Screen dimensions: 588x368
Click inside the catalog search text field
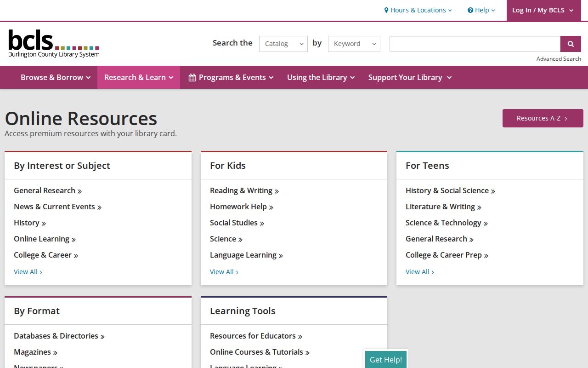tap(475, 44)
